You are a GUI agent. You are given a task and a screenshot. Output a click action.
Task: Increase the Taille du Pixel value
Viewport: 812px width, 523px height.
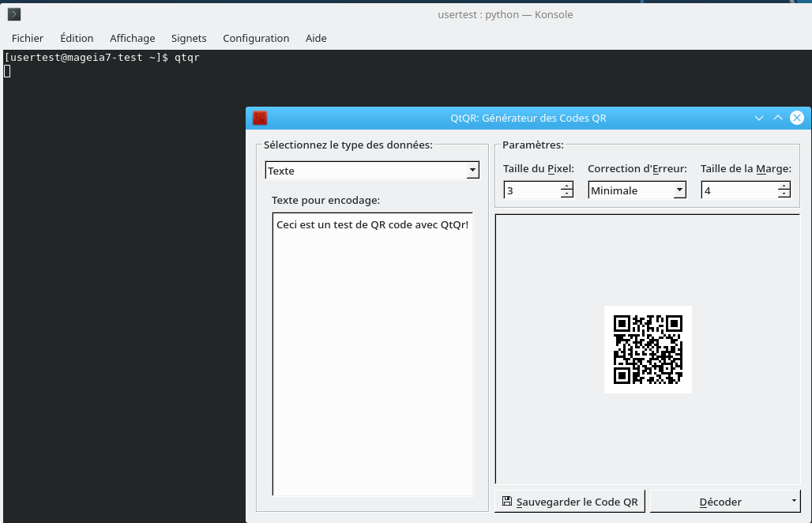(567, 186)
